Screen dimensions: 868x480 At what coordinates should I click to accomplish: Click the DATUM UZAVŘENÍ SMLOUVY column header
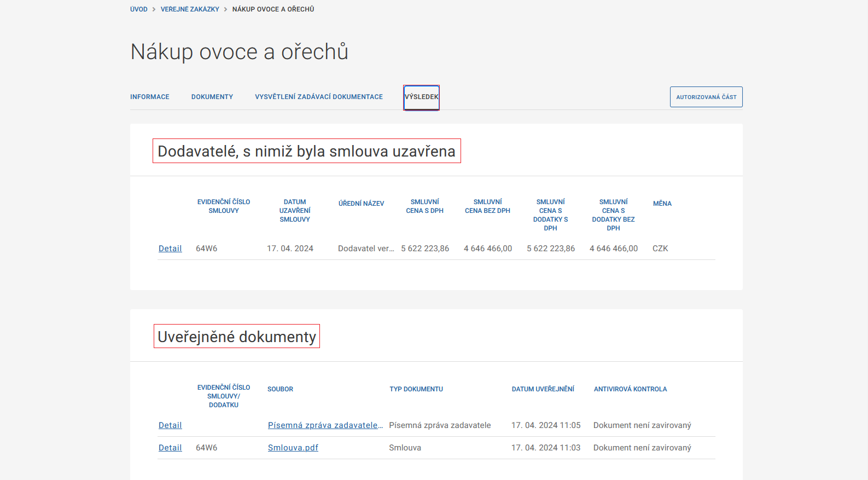point(295,211)
